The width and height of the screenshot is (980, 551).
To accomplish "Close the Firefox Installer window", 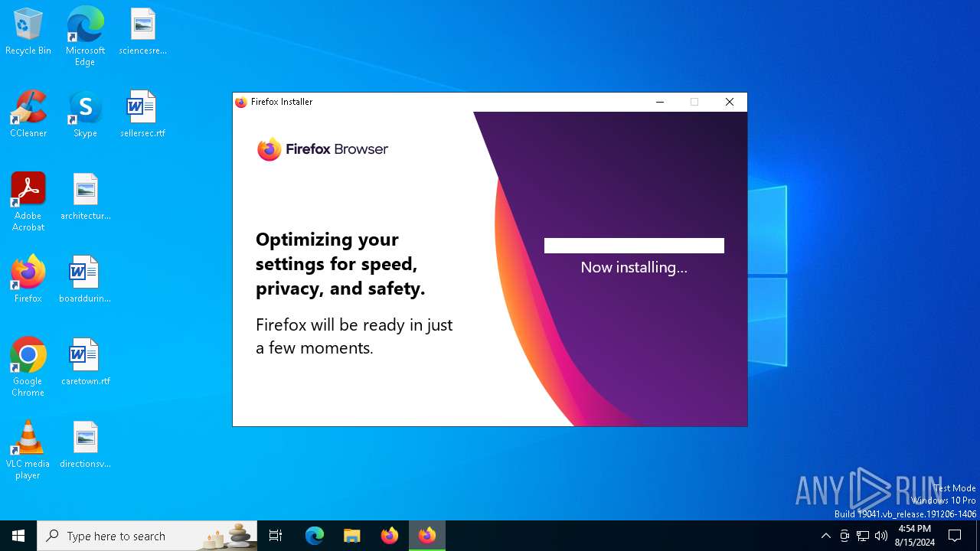I will 730,102.
